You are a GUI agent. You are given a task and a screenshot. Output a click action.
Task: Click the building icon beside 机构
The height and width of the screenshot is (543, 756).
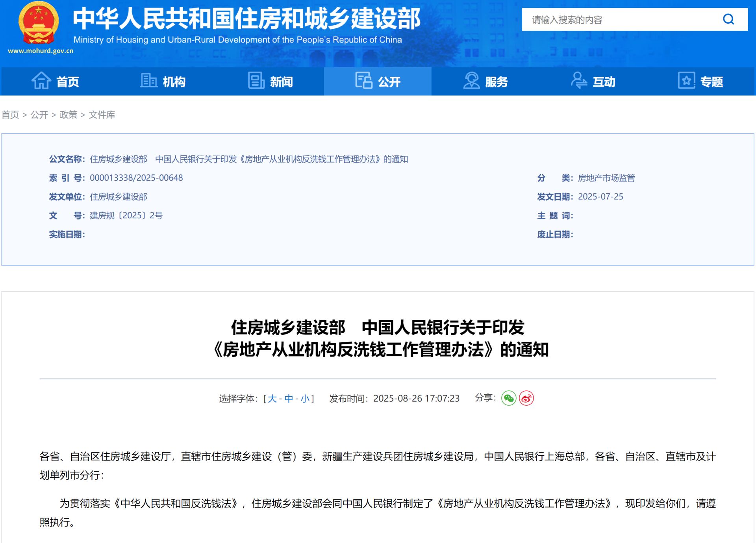149,81
